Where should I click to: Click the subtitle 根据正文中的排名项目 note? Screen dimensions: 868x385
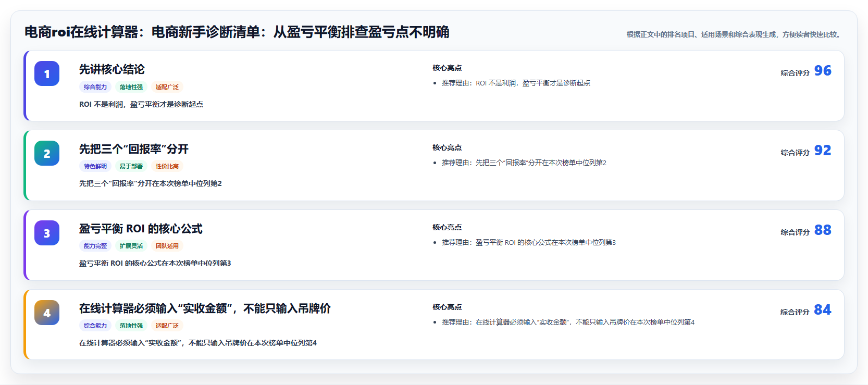[735, 34]
